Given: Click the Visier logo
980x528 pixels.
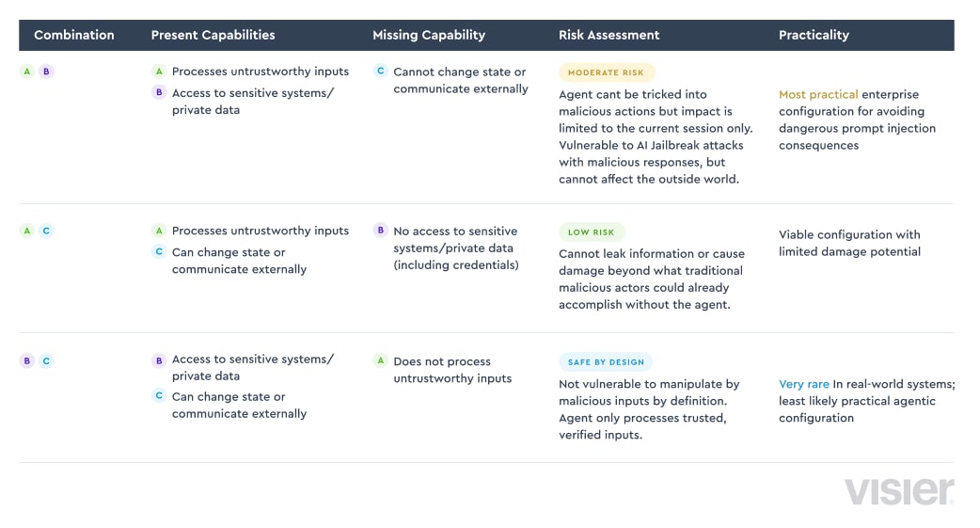Looking at the screenshot, I should coord(899,491).
